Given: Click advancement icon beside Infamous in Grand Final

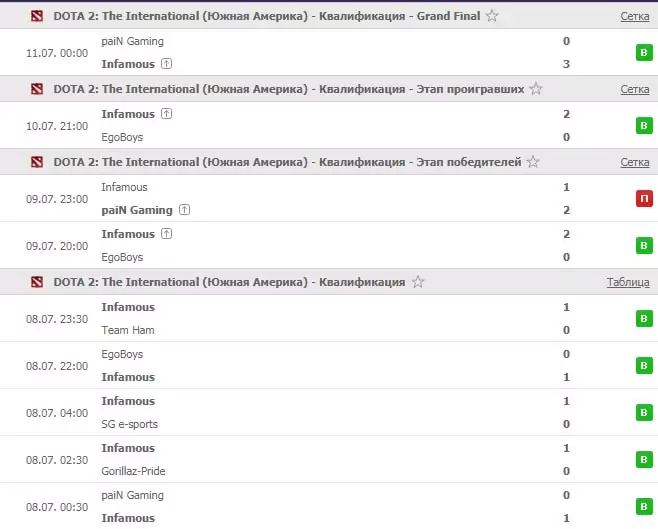Looking at the screenshot, I should 167,64.
